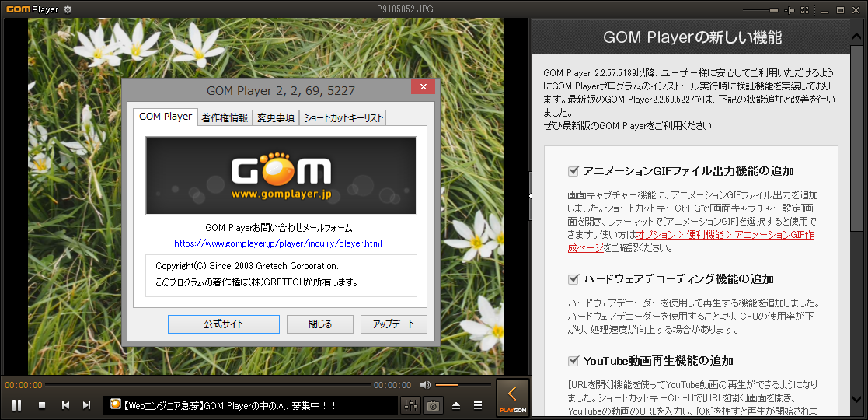Maximize the GOM Player window
The height and width of the screenshot is (420, 868).
tap(840, 10)
